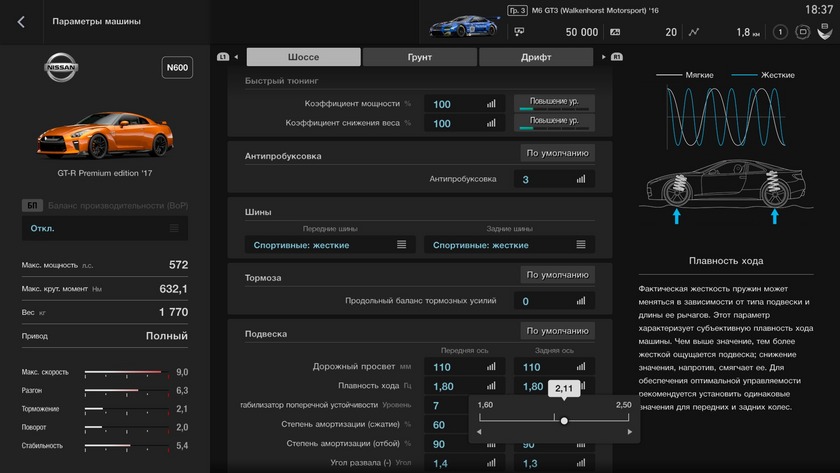
Task: Switch to the Грунт tab
Action: coord(420,57)
